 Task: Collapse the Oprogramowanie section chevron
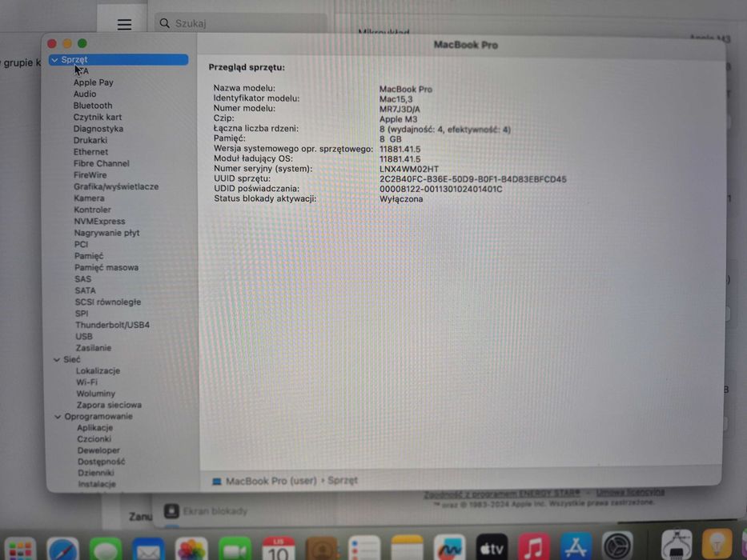click(x=58, y=417)
